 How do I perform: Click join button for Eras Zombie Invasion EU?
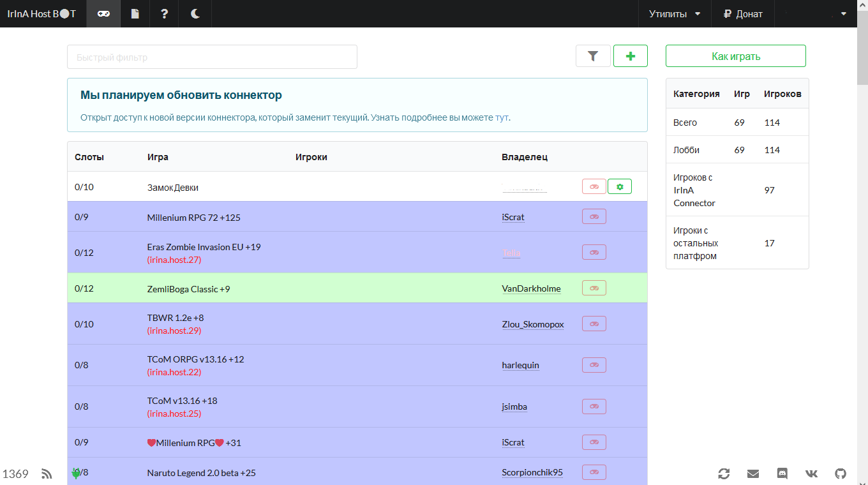click(594, 252)
